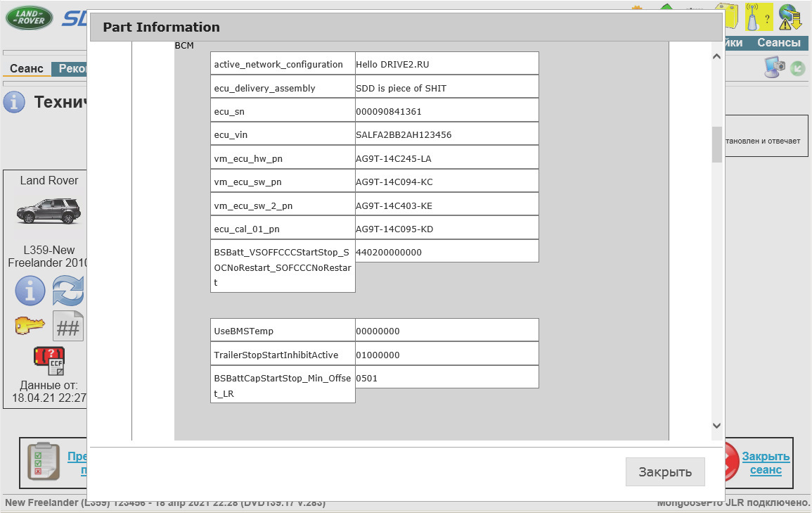Viewport: 812px width, 513px height.
Task: Click the Freelander vehicle thumbnail
Action: pos(49,211)
